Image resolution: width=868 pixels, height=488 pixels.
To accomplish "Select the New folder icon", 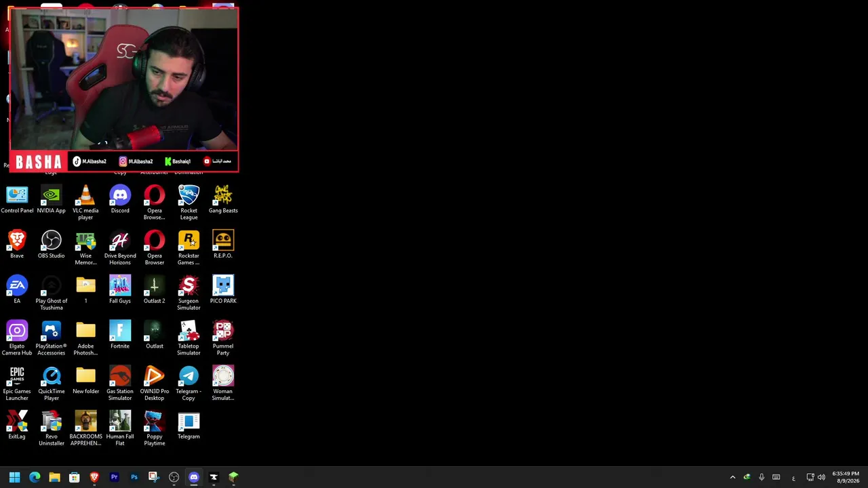I will pos(85,380).
